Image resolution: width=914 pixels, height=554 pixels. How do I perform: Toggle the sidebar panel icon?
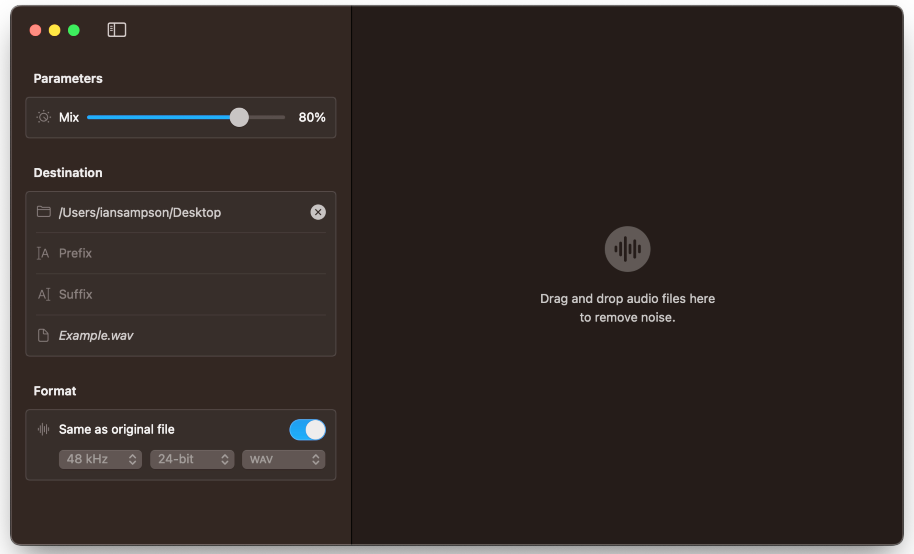[x=117, y=30]
